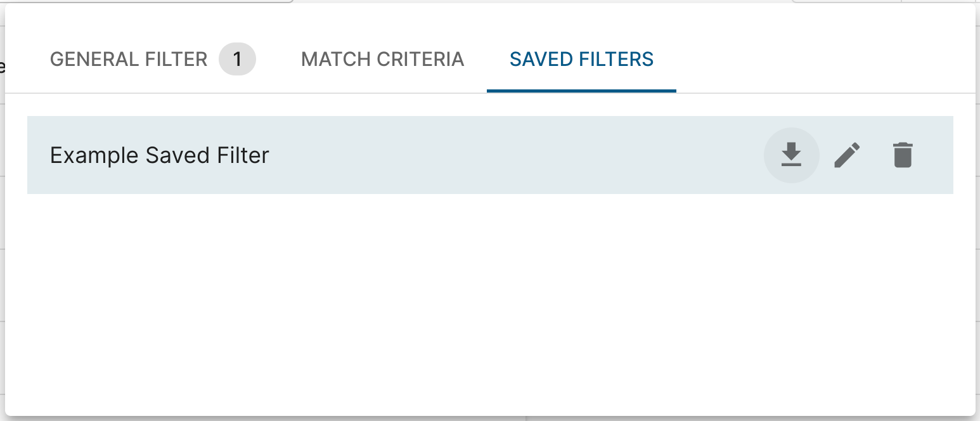Click the General Filter count badge showing 1

pyautogui.click(x=237, y=60)
